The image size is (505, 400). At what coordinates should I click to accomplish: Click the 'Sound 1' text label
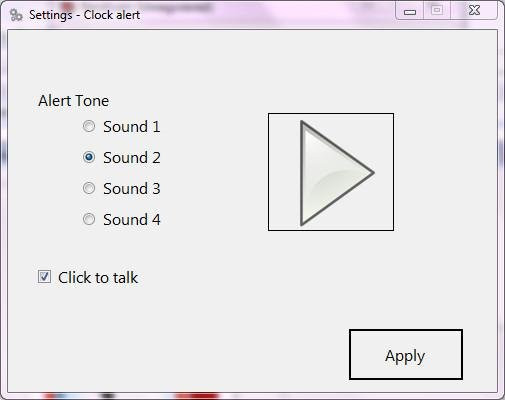(x=132, y=127)
